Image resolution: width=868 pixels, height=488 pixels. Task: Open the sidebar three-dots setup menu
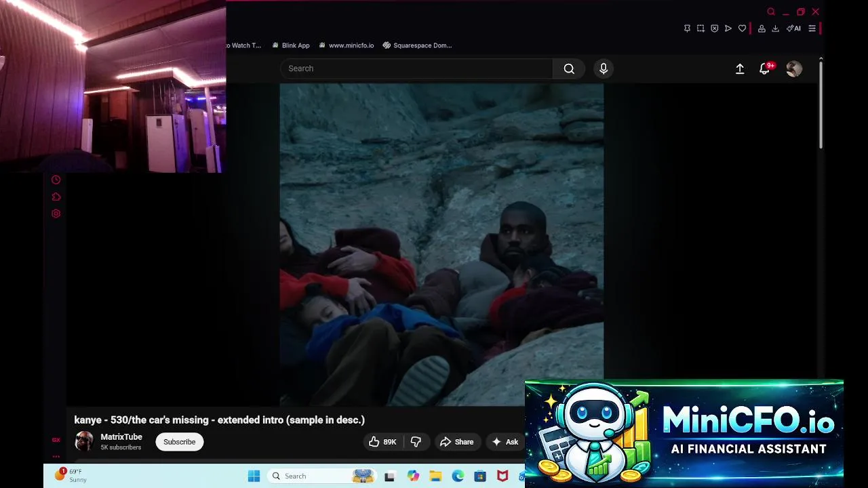coord(56,456)
